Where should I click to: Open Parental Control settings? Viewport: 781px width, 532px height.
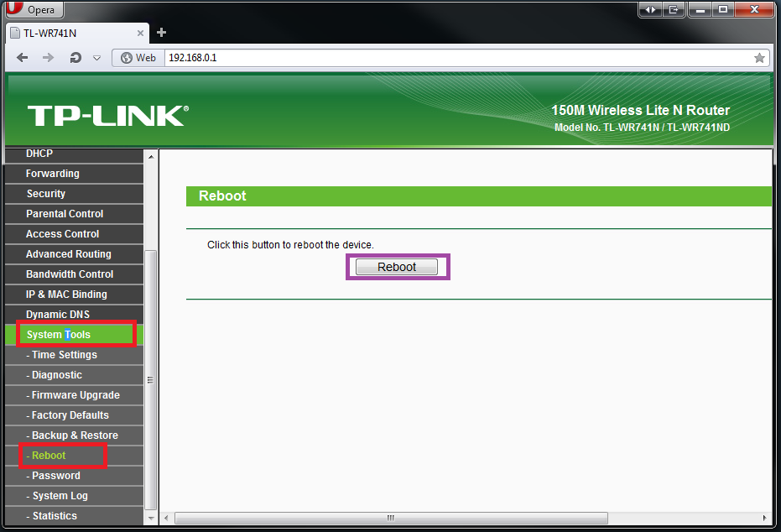click(x=74, y=214)
